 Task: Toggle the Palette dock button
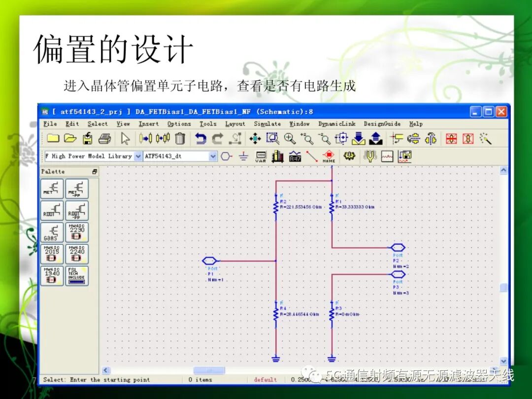(x=95, y=172)
